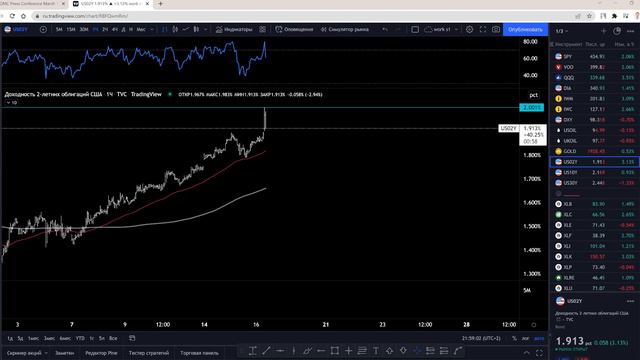Maximize the bottom panel icon
The height and width of the screenshot is (360, 640).
pos(539,353)
